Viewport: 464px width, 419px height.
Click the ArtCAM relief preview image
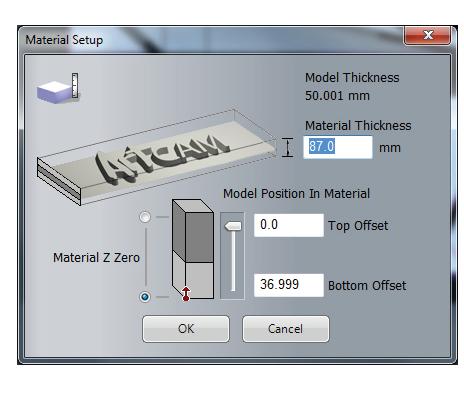tap(157, 157)
